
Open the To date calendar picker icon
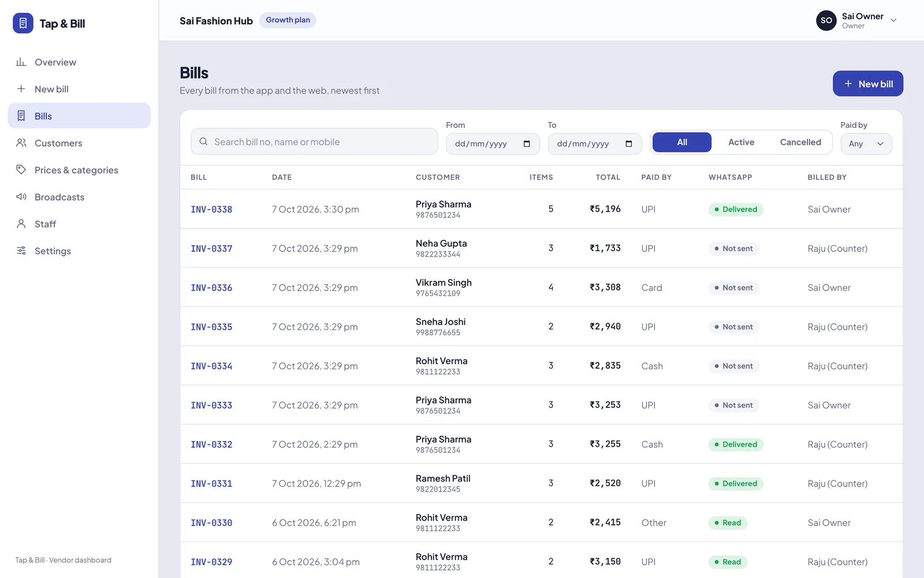tap(629, 143)
